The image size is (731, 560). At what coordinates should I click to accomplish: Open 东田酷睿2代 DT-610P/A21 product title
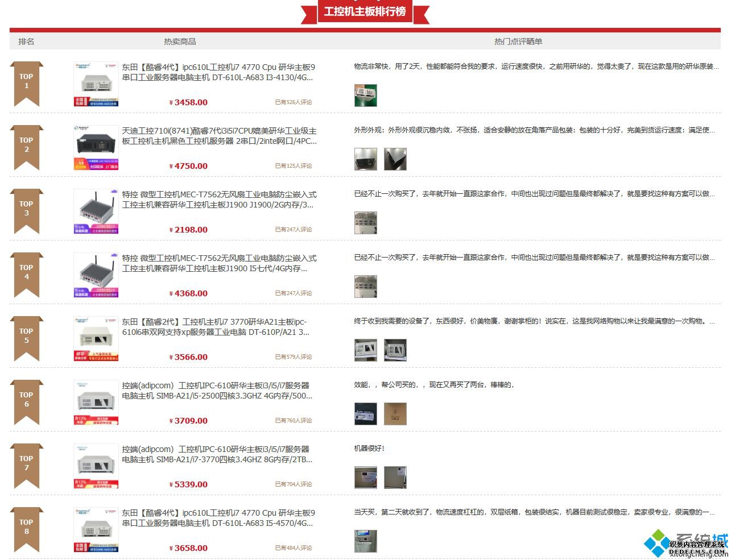tap(216, 327)
